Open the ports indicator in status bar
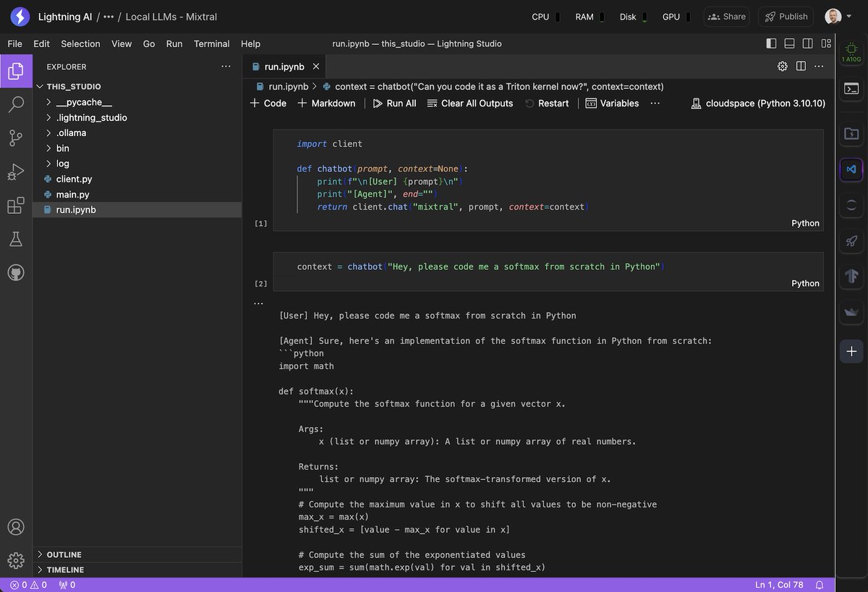Viewport: 868px width, 592px height. pyautogui.click(x=67, y=585)
